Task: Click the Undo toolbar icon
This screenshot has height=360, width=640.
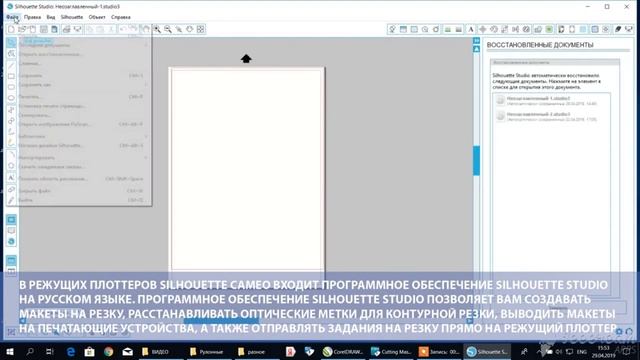Action: pos(123,29)
